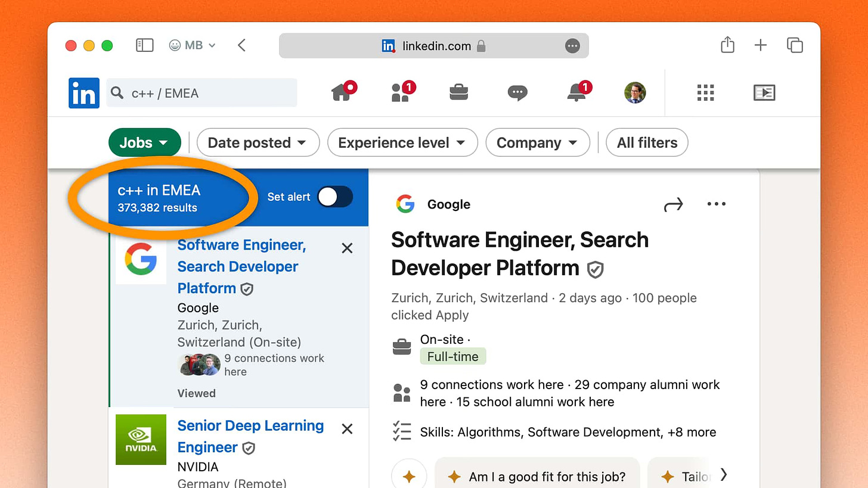Image resolution: width=868 pixels, height=488 pixels.
Task: Click the Skills: Algorithms, Software Development line
Action: pyautogui.click(x=568, y=432)
